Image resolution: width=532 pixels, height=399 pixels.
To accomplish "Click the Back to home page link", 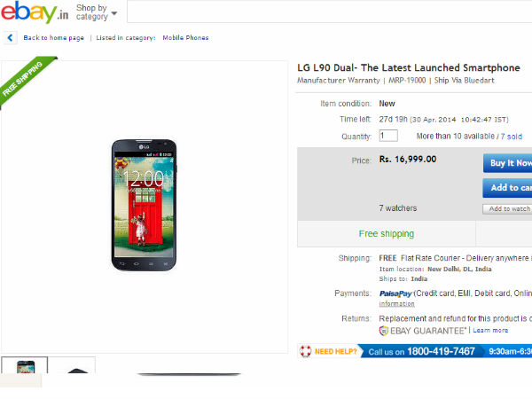I will (x=53, y=38).
